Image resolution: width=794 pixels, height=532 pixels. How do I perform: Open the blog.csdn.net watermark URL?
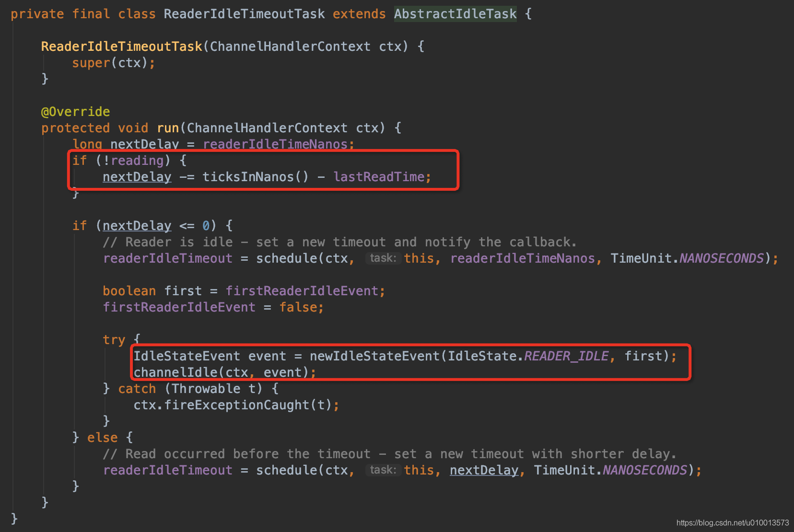click(732, 523)
